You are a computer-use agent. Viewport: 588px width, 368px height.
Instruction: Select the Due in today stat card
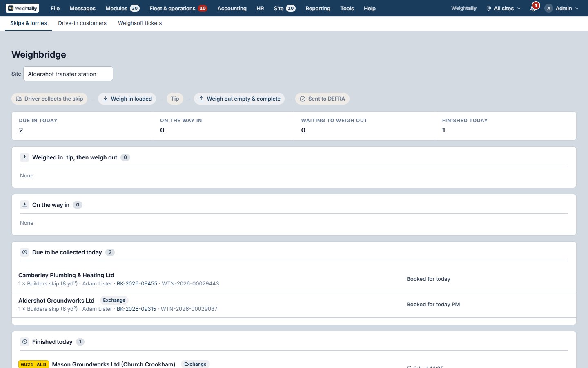[x=82, y=126]
